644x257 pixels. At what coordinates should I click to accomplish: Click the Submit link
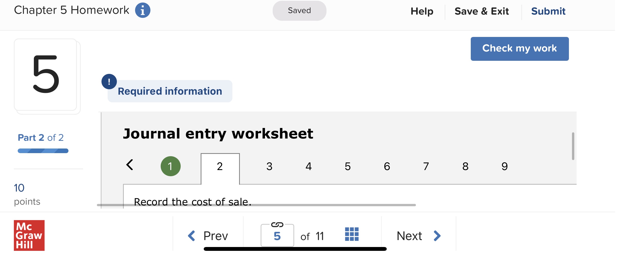pyautogui.click(x=548, y=11)
